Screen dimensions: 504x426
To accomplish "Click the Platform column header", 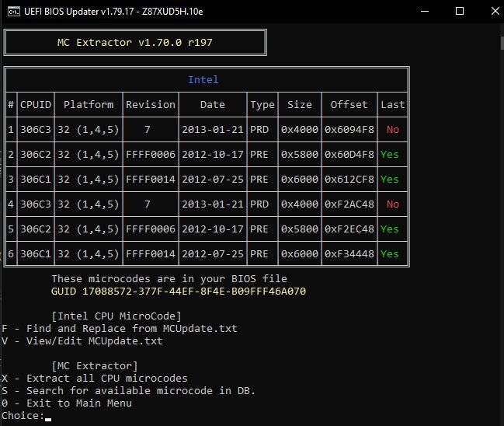I will click(89, 105).
